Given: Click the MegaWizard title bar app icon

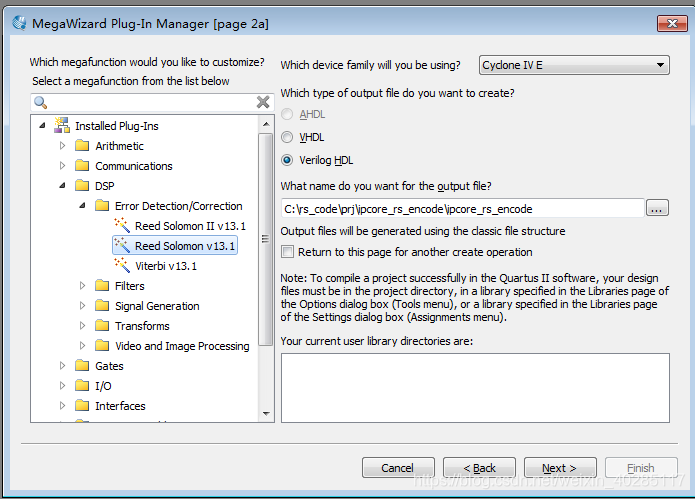Looking at the screenshot, I should pyautogui.click(x=19, y=23).
